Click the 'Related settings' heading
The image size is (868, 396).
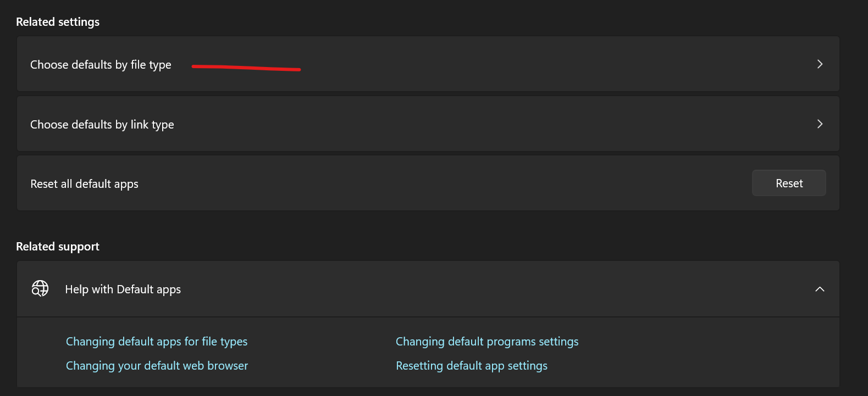pyautogui.click(x=58, y=22)
